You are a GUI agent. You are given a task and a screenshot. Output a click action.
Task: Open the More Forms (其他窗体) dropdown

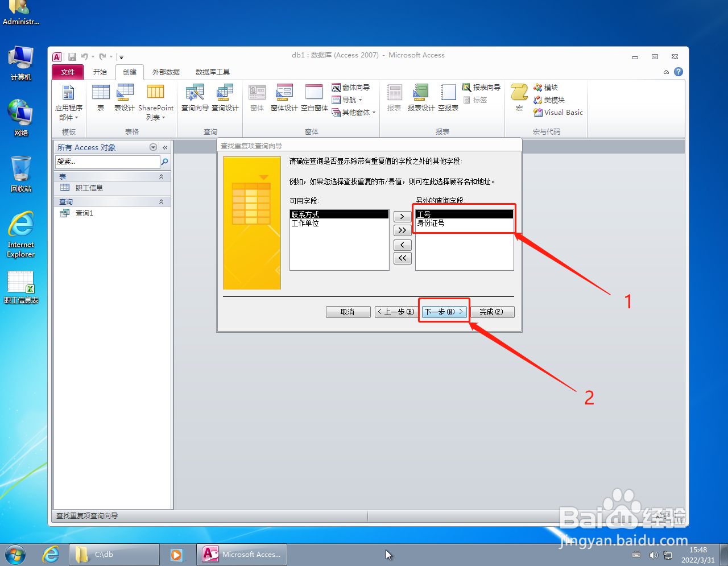354,113
